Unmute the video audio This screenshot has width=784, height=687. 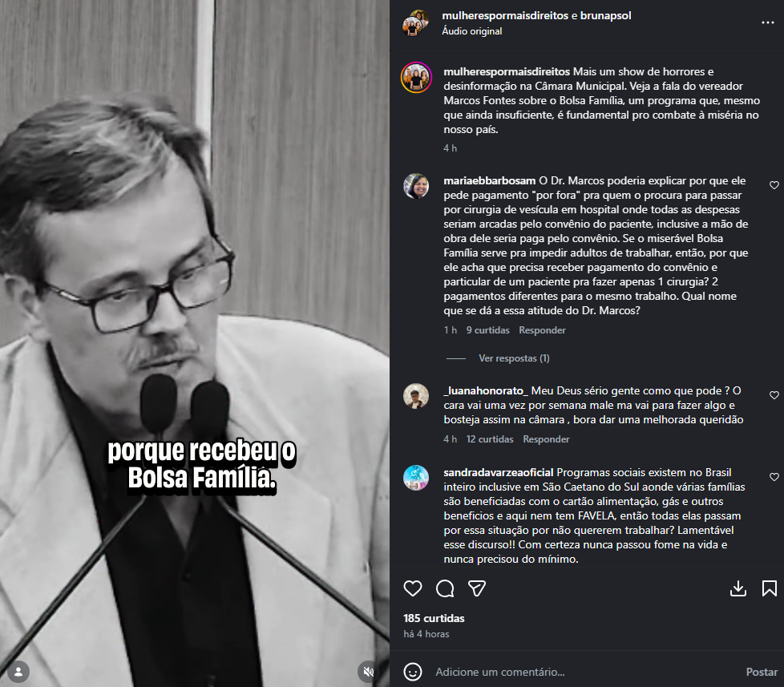(369, 672)
